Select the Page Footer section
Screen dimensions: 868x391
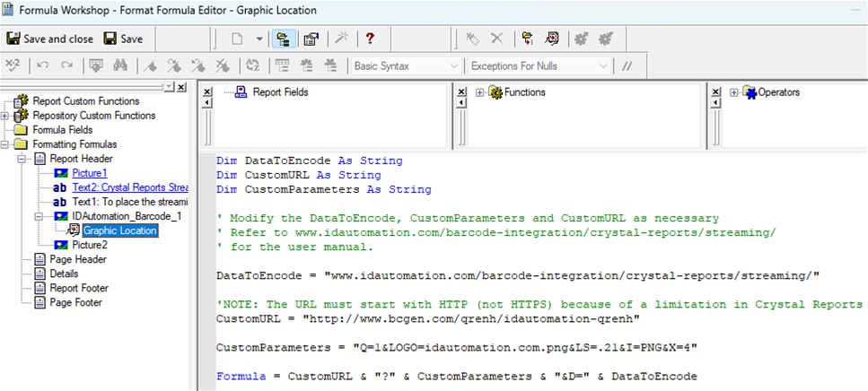75,302
